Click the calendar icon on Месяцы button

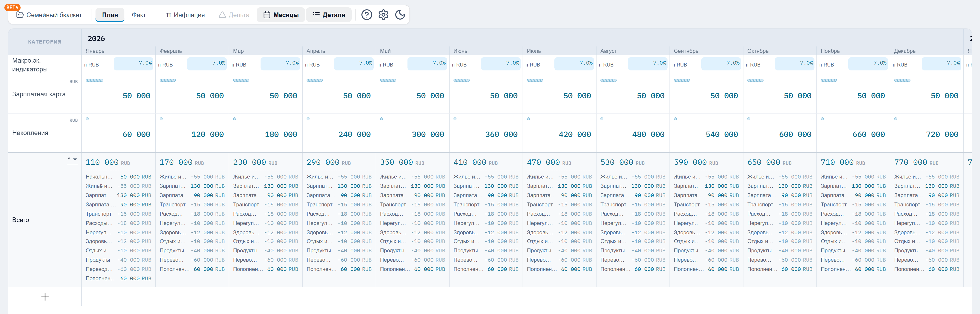267,15
